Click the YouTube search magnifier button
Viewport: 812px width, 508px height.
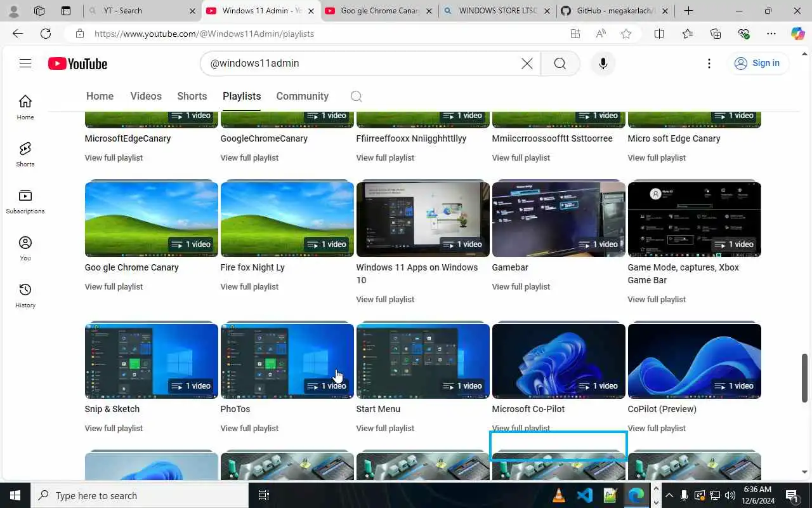560,63
